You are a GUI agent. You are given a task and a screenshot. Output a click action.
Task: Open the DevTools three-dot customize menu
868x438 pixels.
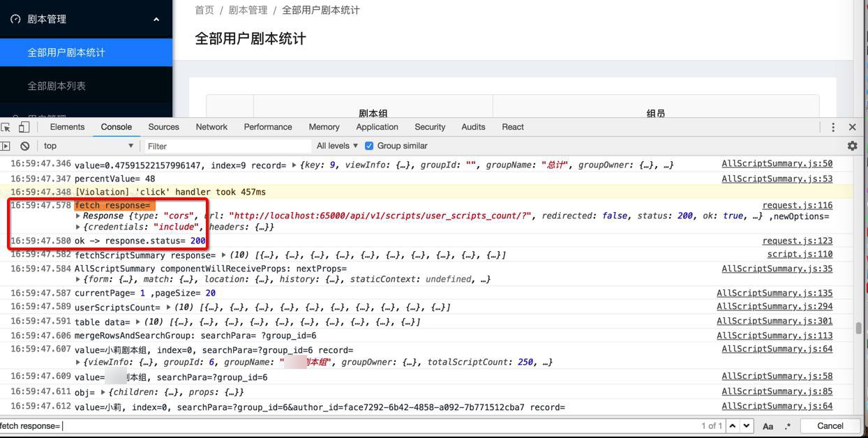pos(832,127)
